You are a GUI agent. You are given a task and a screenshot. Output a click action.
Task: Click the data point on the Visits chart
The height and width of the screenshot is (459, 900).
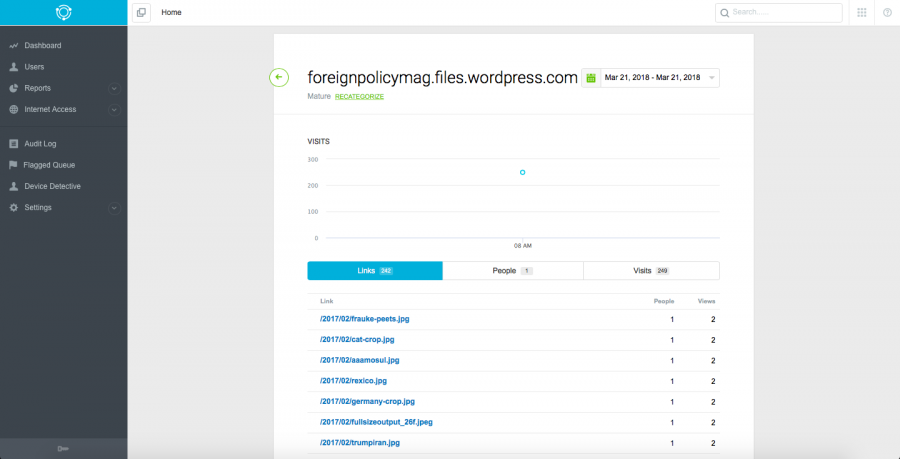522,172
